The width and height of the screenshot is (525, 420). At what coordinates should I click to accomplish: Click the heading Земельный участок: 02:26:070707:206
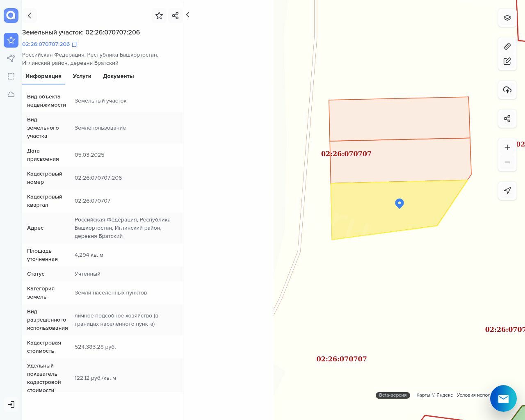(81, 32)
